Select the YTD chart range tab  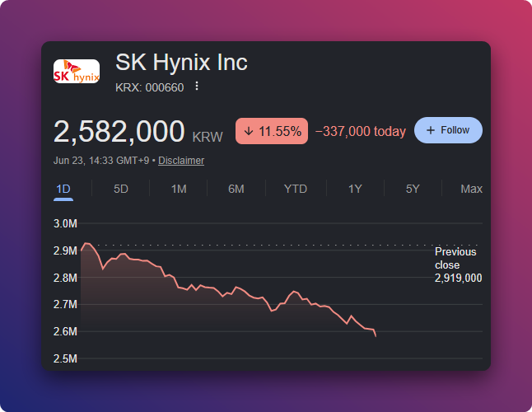296,189
